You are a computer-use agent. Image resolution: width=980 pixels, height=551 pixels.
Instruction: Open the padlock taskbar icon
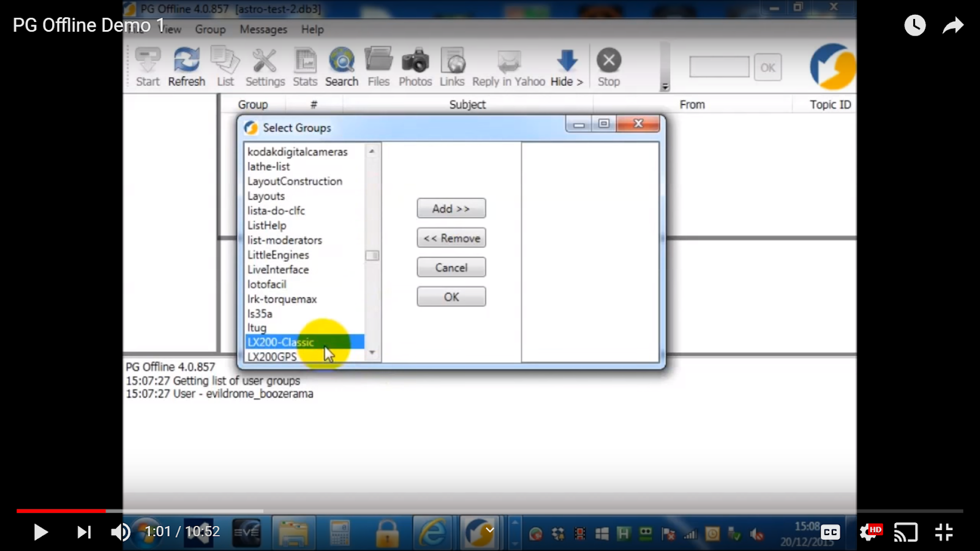pos(387,533)
